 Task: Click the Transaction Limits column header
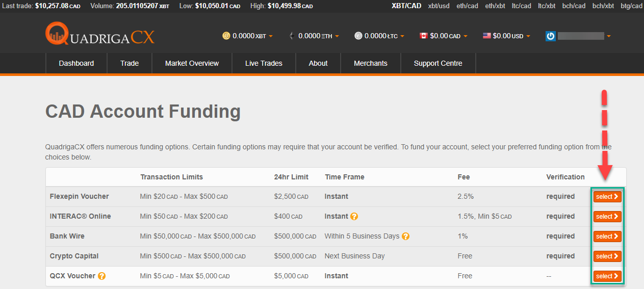click(x=172, y=177)
